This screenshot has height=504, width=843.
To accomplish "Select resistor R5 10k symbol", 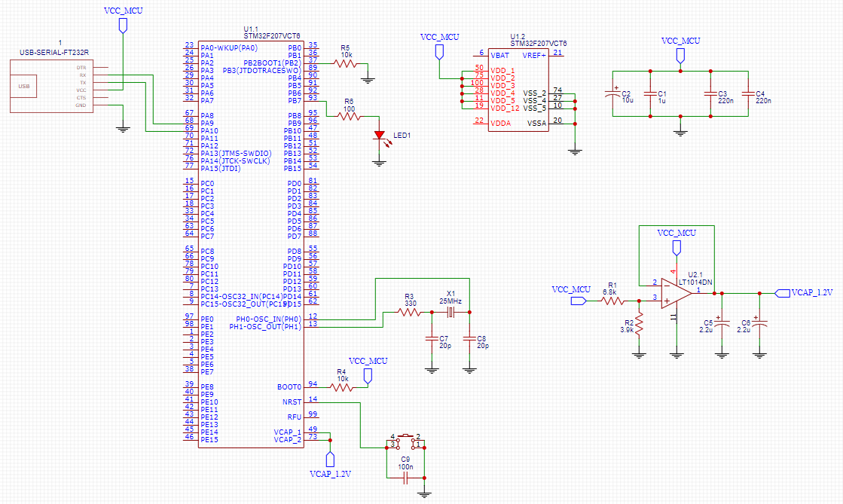I will [345, 63].
